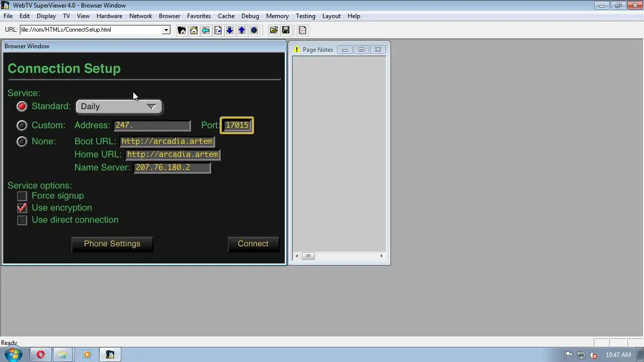644x362 pixels.
Task: Open the Display menu
Action: click(46, 16)
